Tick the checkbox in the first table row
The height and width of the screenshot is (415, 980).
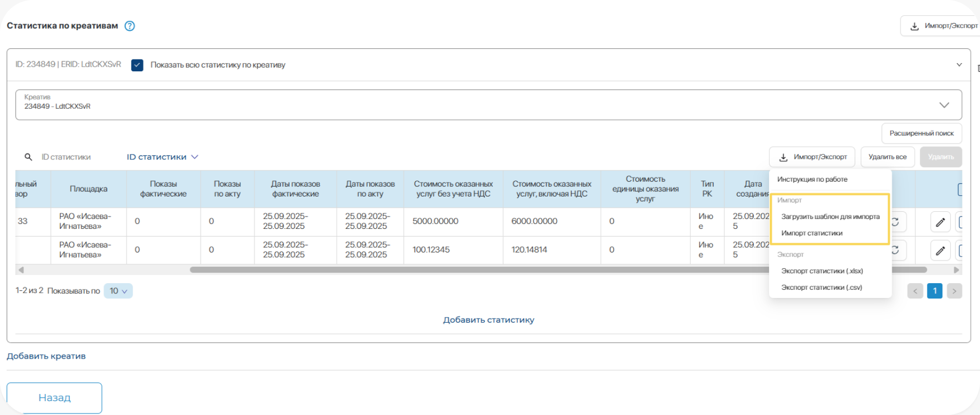[959, 222]
